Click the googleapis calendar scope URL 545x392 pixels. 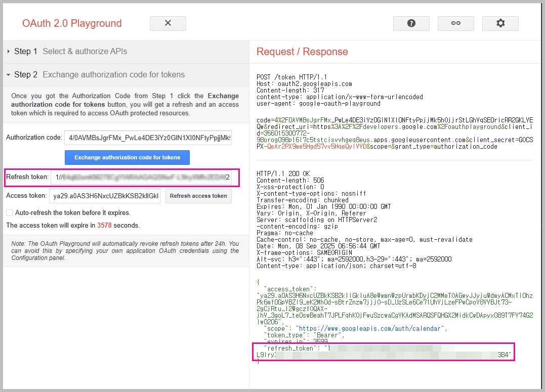click(x=371, y=329)
